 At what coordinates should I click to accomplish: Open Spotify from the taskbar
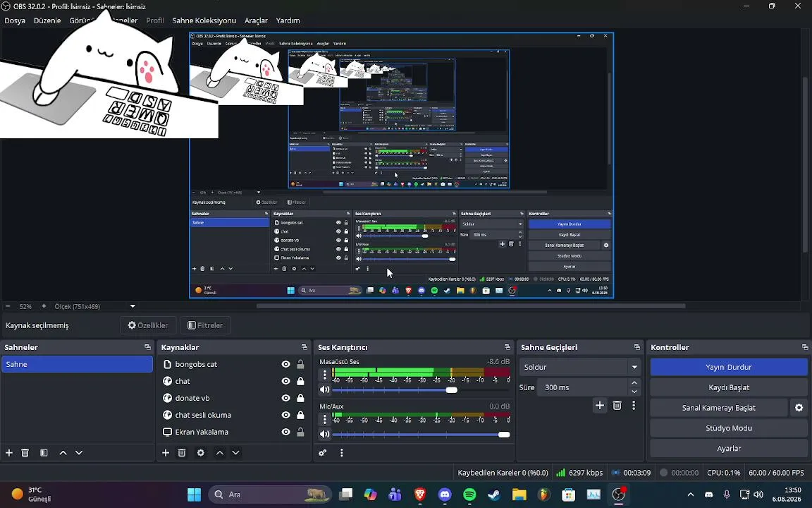click(x=469, y=494)
